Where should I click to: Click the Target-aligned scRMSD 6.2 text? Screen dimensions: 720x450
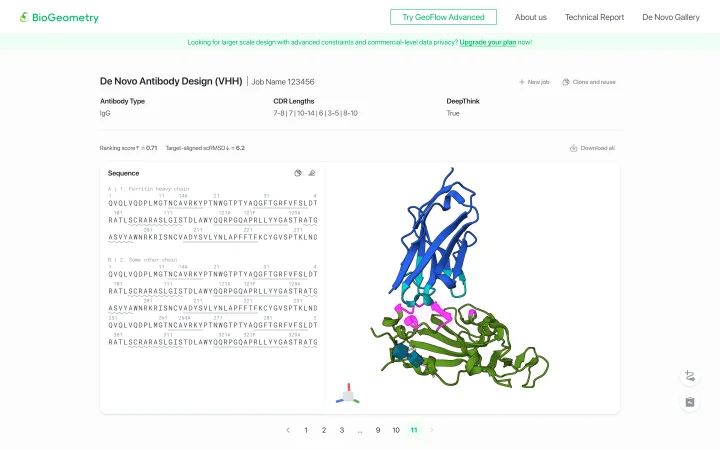205,148
